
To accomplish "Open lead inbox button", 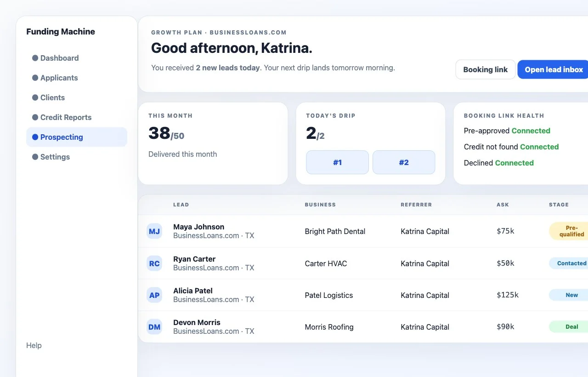I will pos(554,69).
